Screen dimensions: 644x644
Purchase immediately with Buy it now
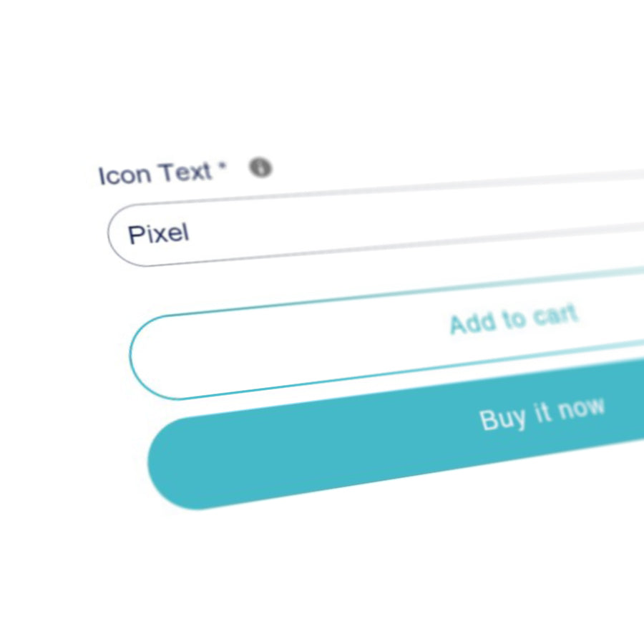pyautogui.click(x=429, y=436)
